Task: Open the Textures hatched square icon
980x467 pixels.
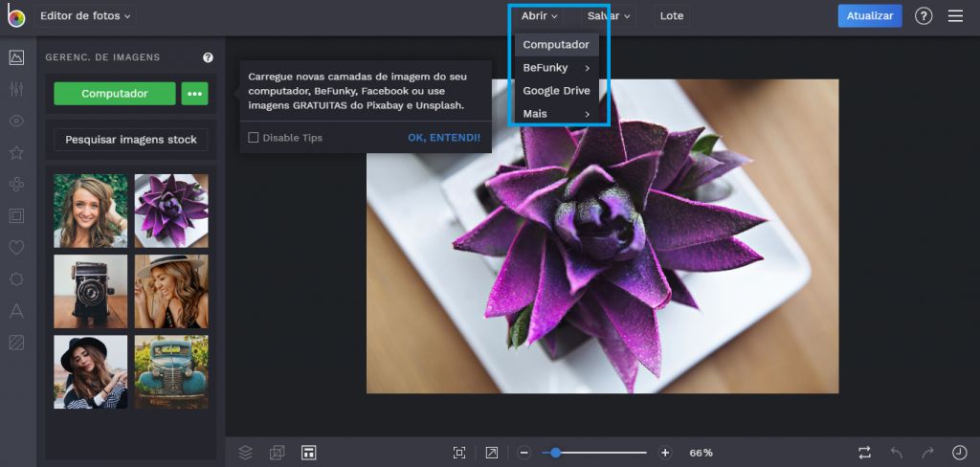Action: 17,342
